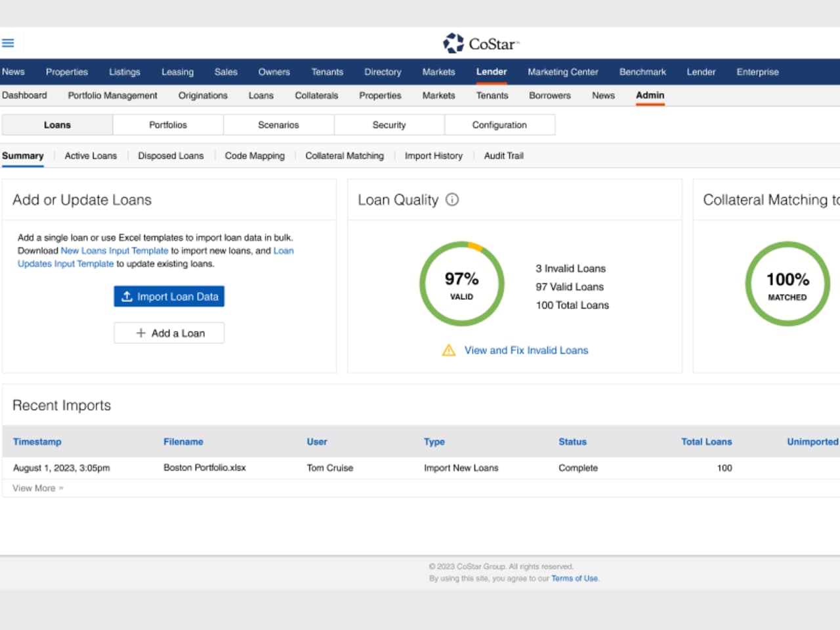The width and height of the screenshot is (840, 630).
Task: Go to Portfolio Management
Action: tap(112, 95)
